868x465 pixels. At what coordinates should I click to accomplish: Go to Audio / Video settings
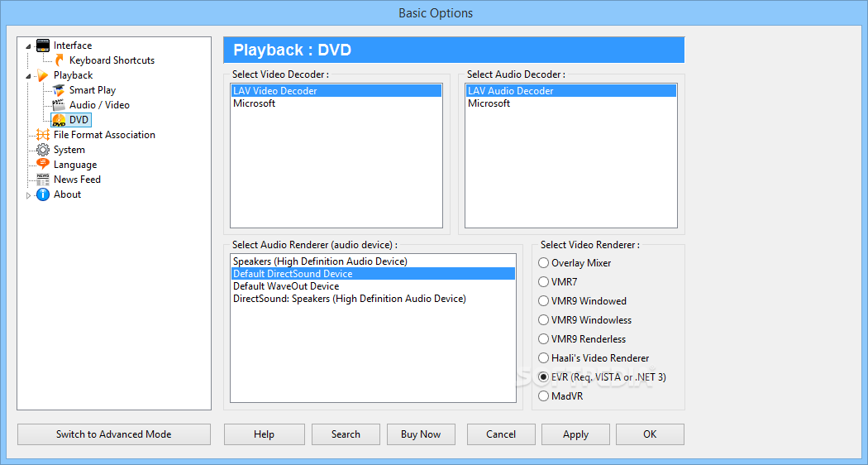[99, 105]
